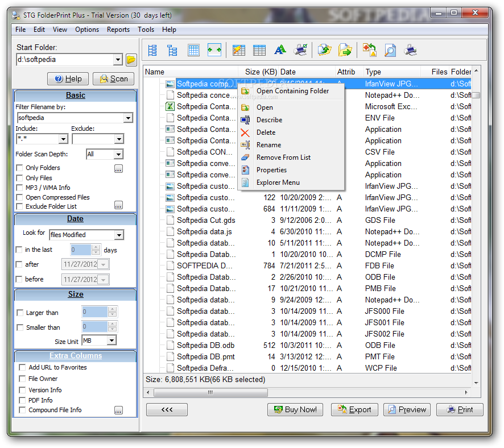This screenshot has height=448, width=504.
Task: Click the Describe icon in the context menu
Action: click(245, 120)
